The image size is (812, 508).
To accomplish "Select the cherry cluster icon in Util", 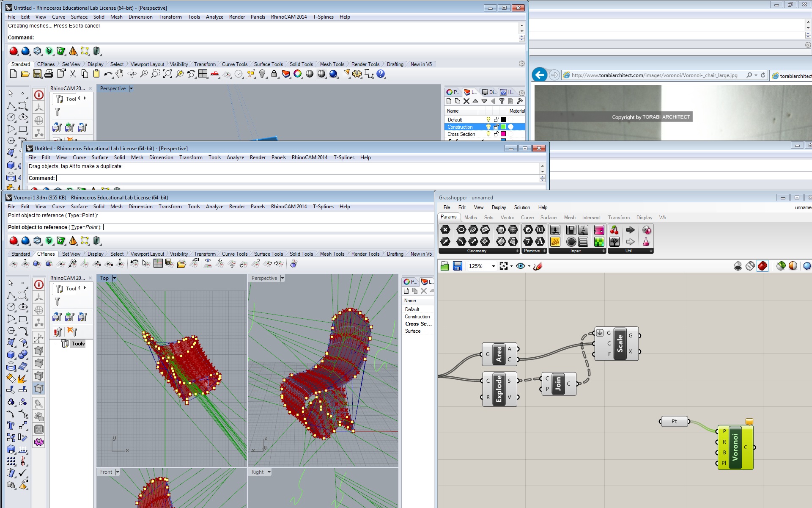I will 614,230.
